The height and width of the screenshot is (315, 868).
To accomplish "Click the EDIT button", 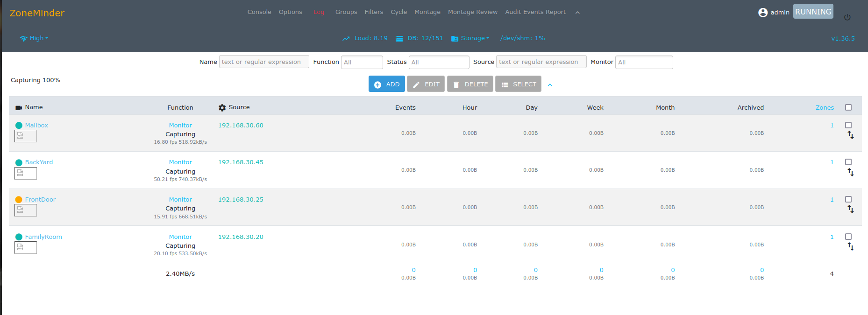I will pos(426,84).
